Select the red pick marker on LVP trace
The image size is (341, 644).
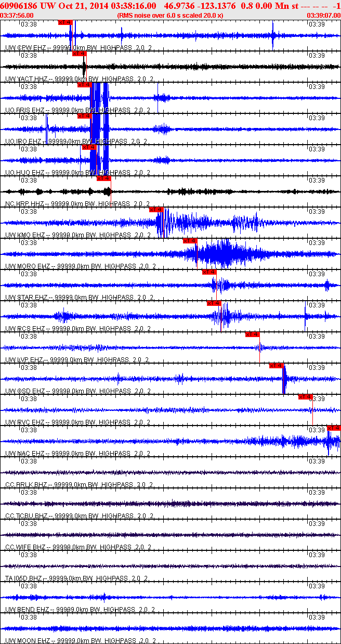tap(252, 334)
